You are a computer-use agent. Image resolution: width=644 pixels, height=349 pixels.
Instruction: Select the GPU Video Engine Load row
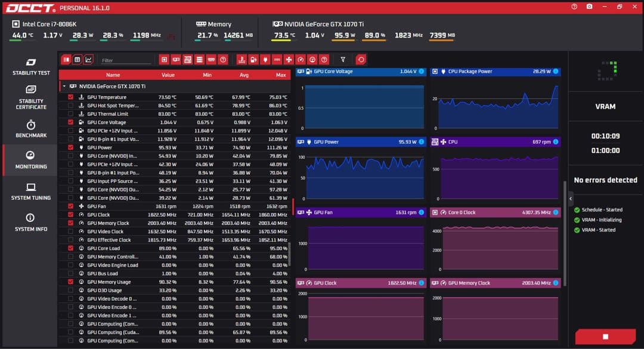pos(175,265)
